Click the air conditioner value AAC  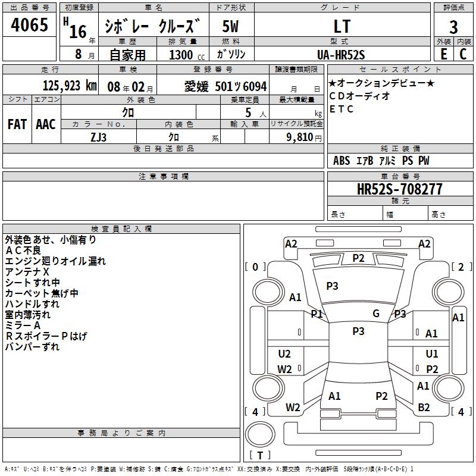(46, 124)
